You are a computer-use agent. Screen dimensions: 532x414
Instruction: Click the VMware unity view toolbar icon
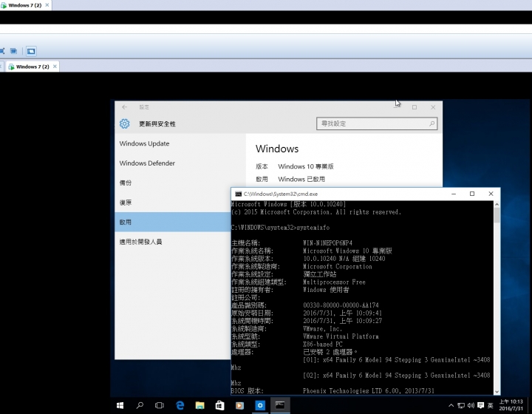coord(13,51)
